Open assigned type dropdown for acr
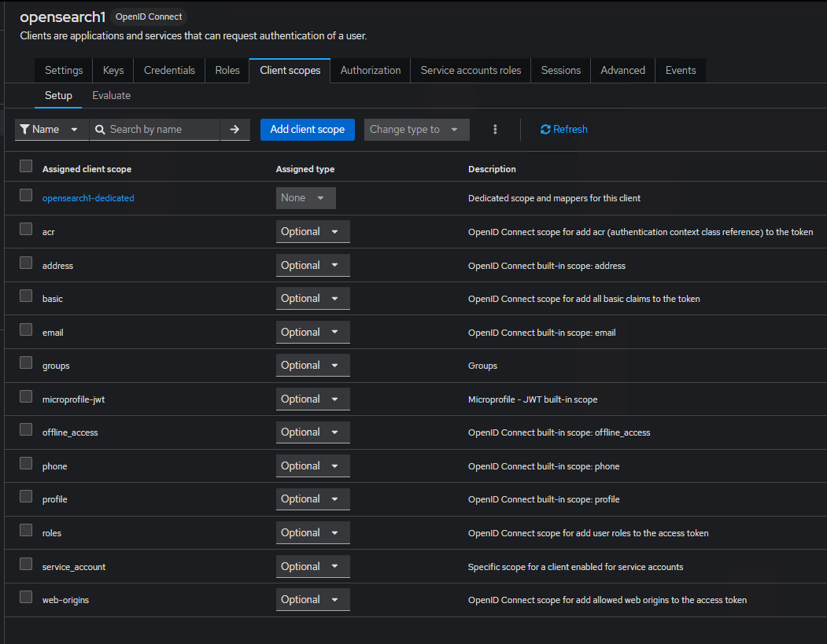 click(312, 232)
